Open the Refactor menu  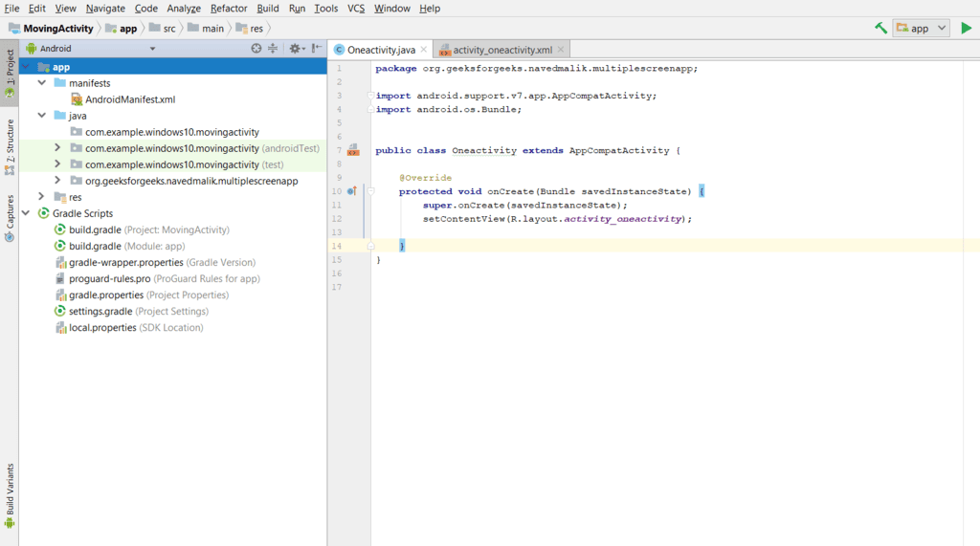point(229,8)
